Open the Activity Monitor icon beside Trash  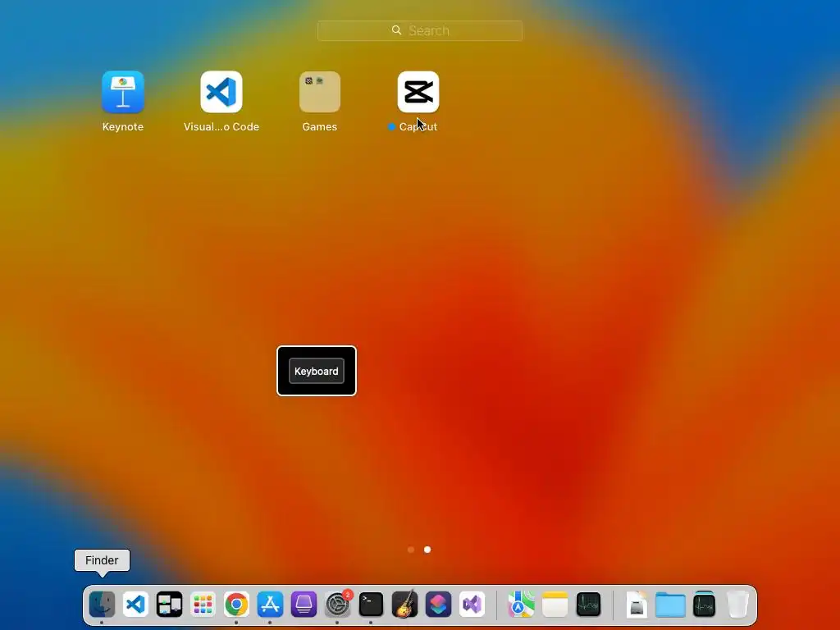coord(704,605)
